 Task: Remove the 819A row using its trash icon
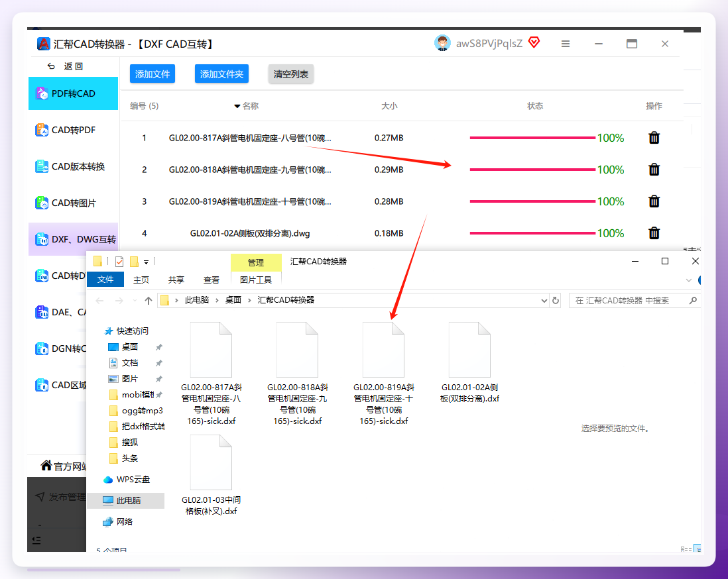654,201
